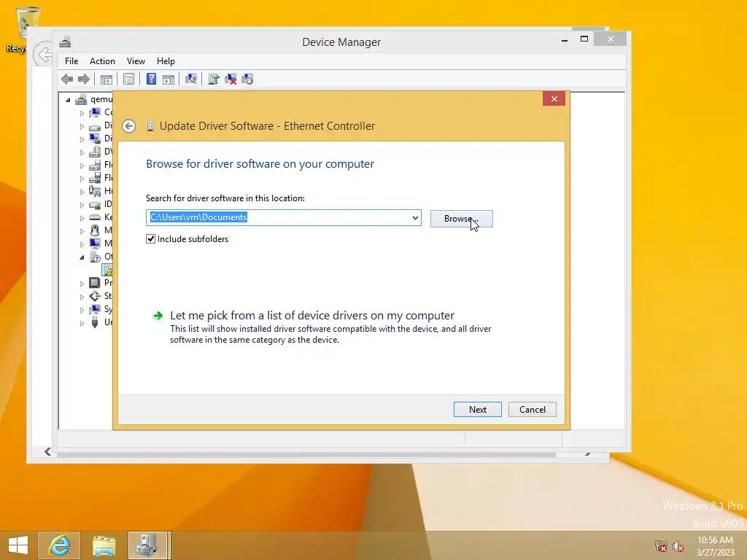The image size is (747, 560).
Task: Open the Action menu
Action: point(102,61)
